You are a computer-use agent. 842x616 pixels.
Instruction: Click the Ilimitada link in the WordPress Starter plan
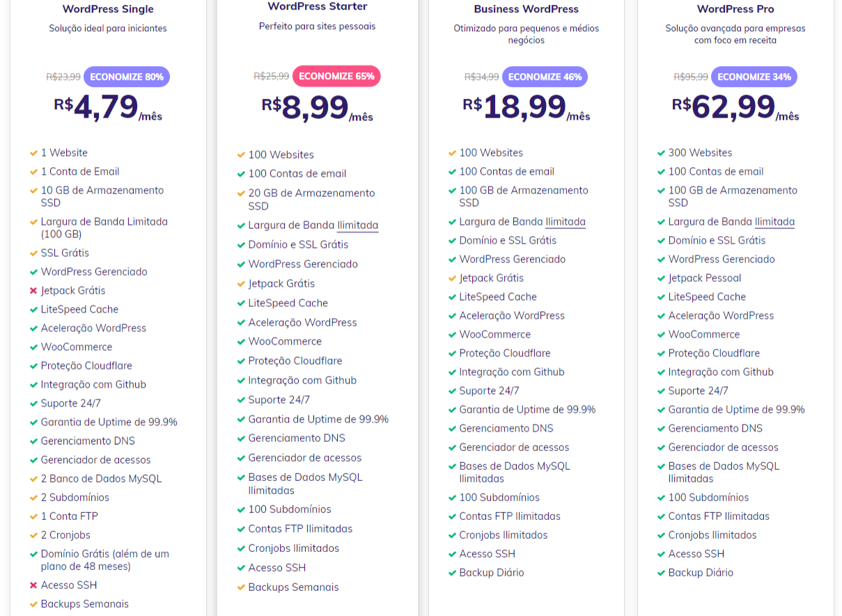point(358,226)
